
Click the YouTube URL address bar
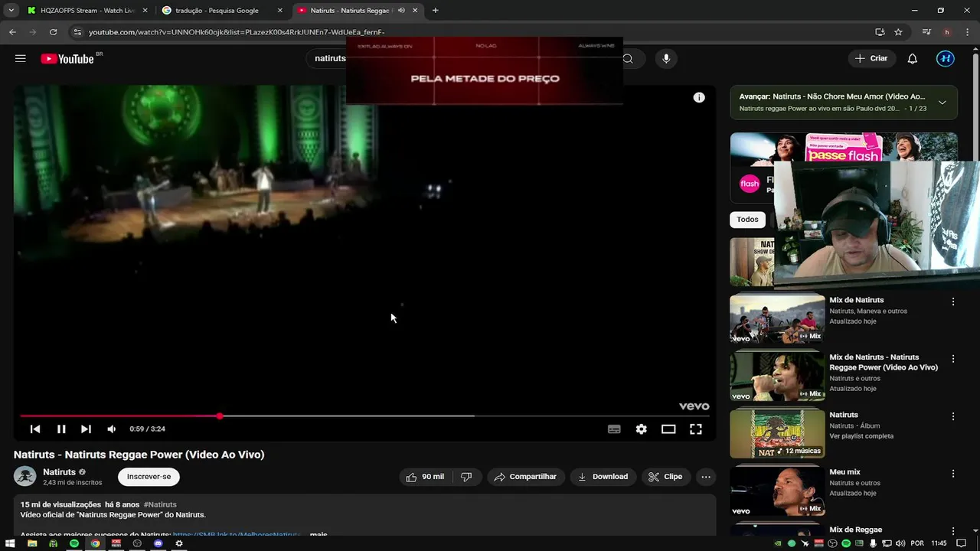[475, 32]
